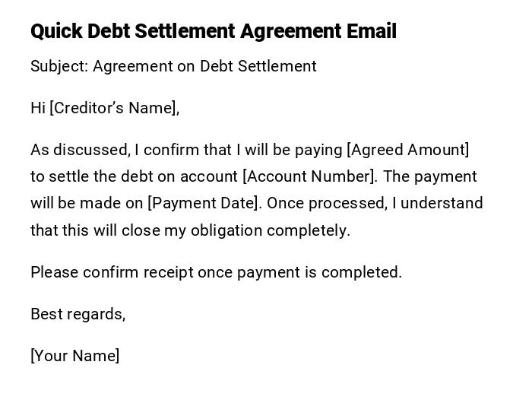
Task: Click the word "Quick" in the heading
Action: point(56,31)
